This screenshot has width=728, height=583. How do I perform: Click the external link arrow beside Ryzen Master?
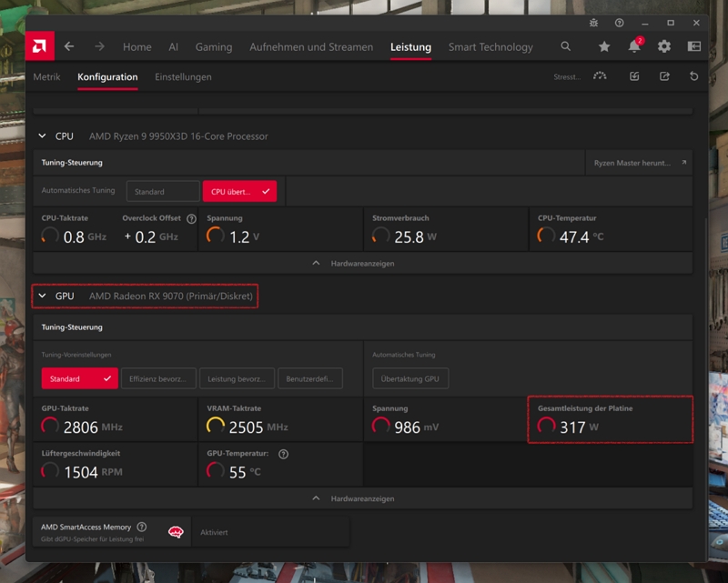tap(684, 163)
